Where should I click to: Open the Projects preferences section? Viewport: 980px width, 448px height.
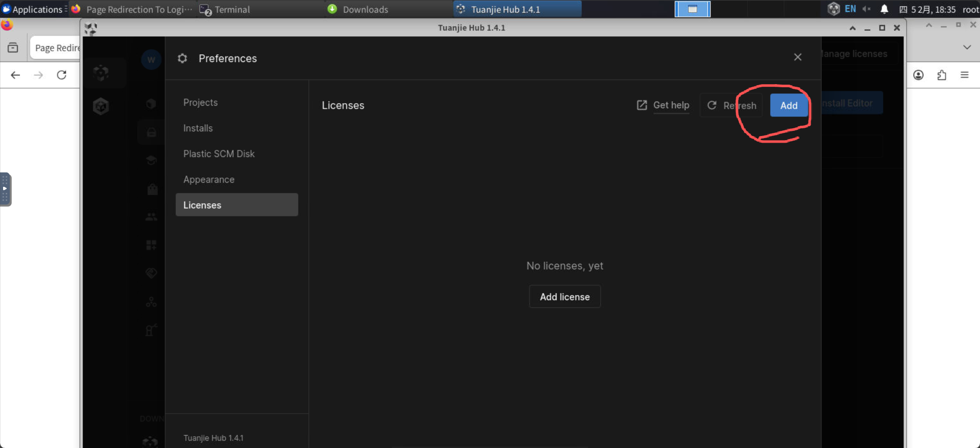(201, 102)
